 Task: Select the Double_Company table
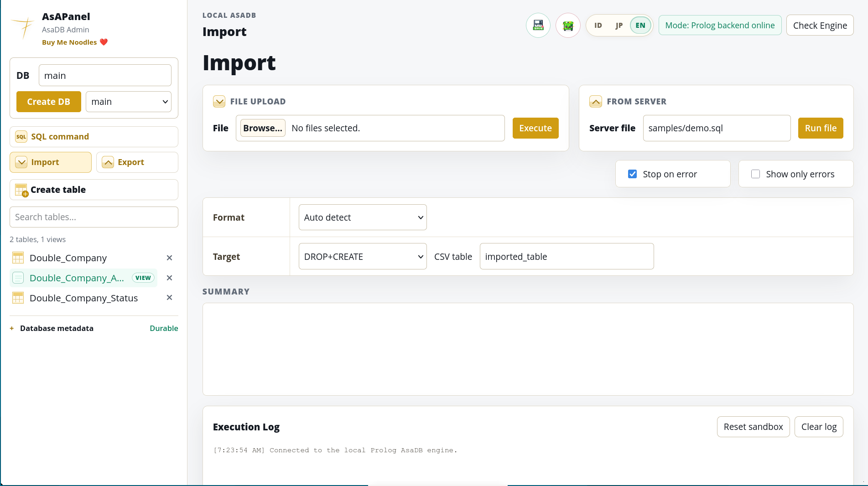coord(68,258)
